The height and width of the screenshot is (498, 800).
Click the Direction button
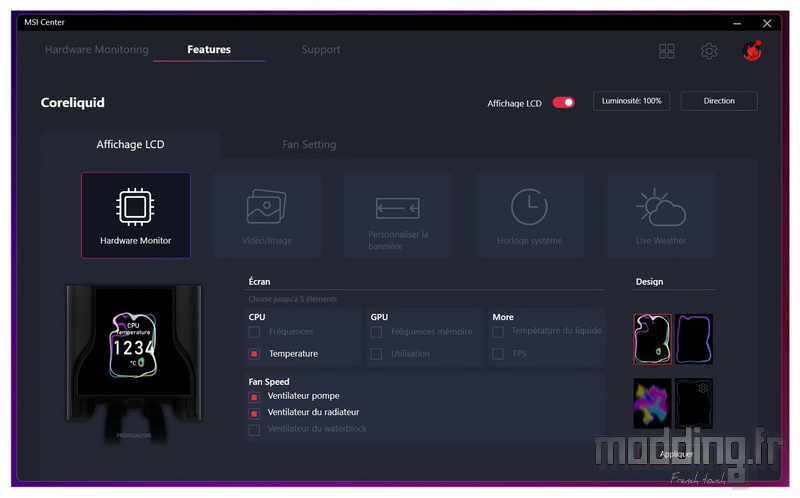719,101
